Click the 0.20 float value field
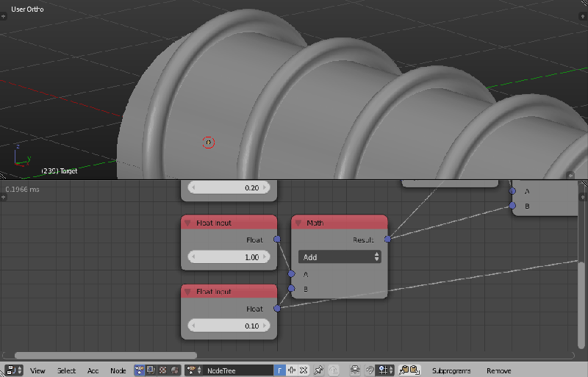Image resolution: width=588 pixels, height=377 pixels. point(229,187)
